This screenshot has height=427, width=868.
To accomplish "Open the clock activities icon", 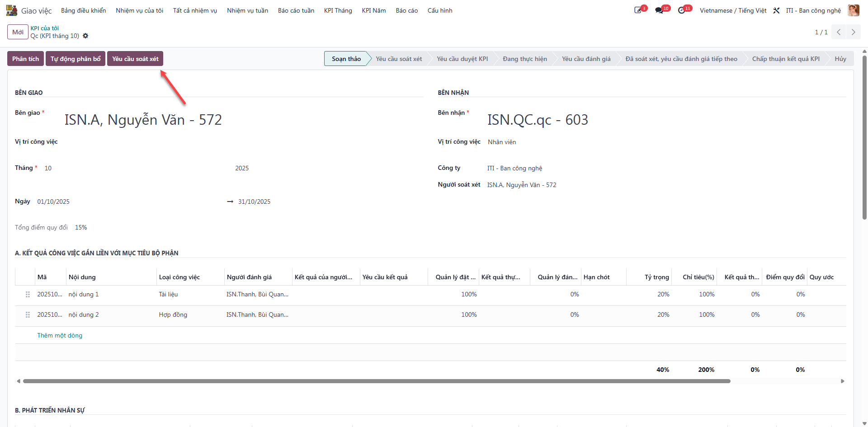I will coord(682,10).
